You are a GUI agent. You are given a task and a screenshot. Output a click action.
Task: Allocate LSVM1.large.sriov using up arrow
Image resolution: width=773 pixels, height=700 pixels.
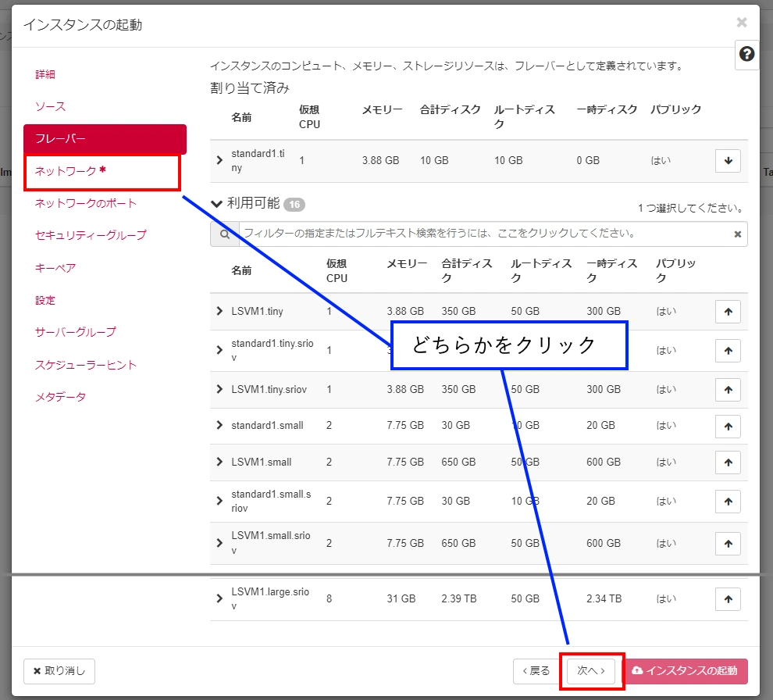pos(728,599)
